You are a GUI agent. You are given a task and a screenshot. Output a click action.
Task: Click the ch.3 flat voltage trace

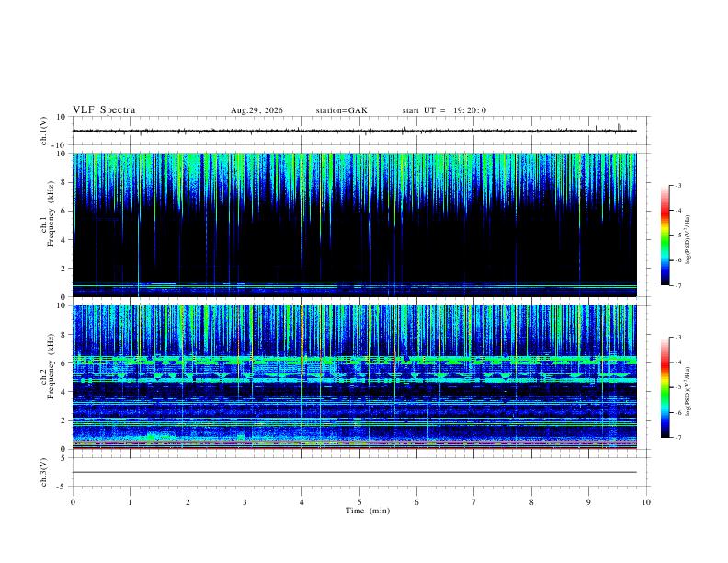pyautogui.click(x=355, y=472)
